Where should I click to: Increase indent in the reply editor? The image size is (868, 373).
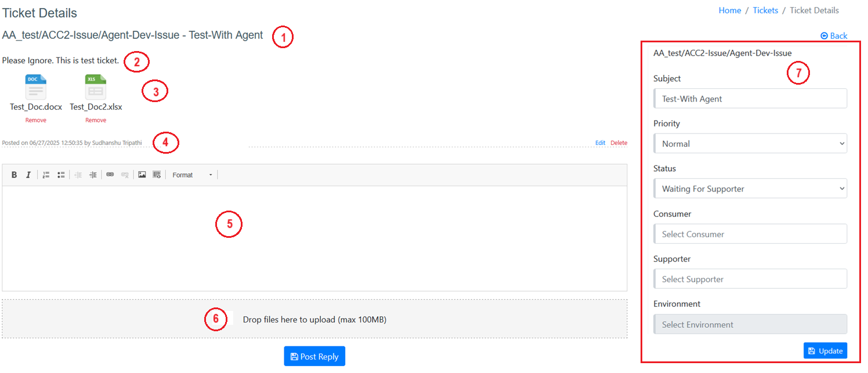pyautogui.click(x=93, y=175)
